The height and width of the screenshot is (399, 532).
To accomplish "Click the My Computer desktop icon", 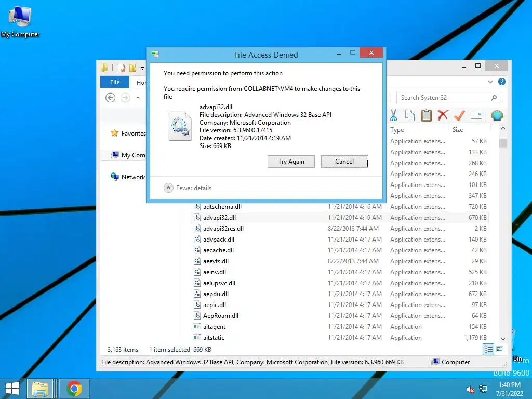I will [20, 21].
